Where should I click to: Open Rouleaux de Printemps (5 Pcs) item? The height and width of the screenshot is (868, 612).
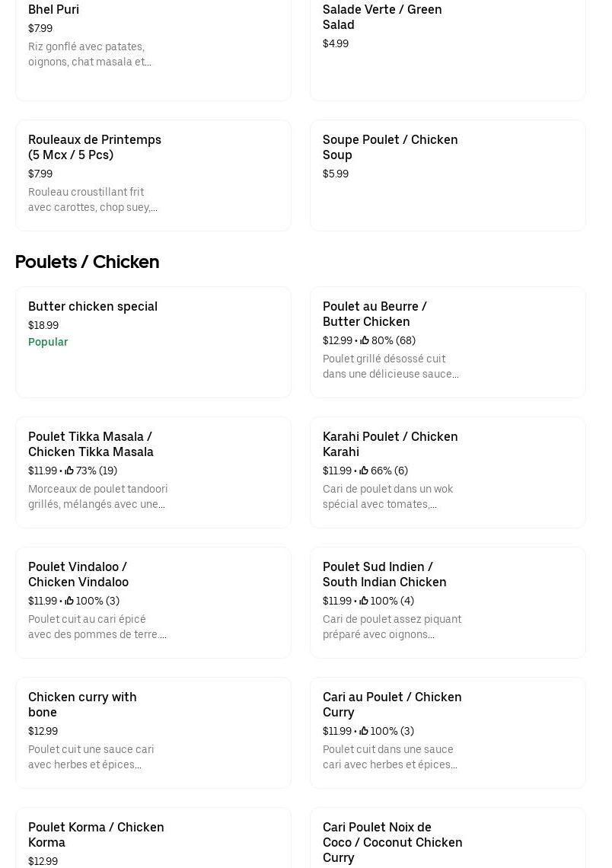coord(94,147)
